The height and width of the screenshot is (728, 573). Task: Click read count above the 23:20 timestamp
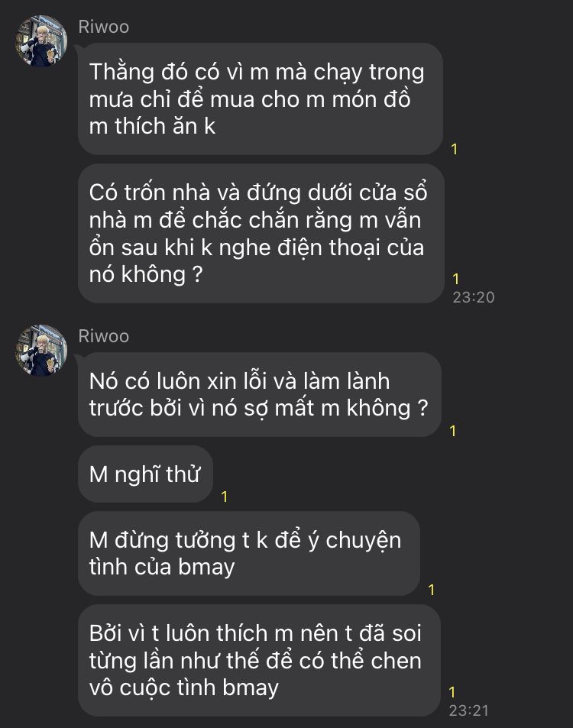pyautogui.click(x=456, y=279)
